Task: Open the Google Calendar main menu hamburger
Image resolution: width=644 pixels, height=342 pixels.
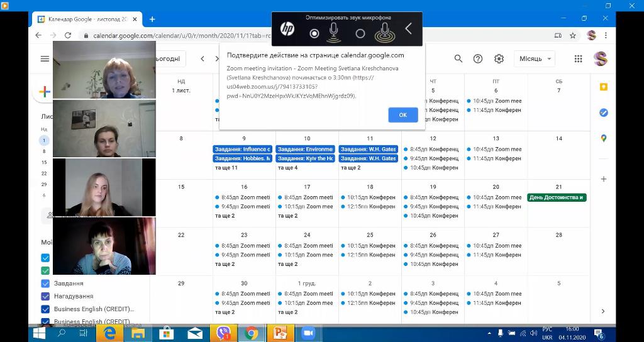Action: (45, 58)
